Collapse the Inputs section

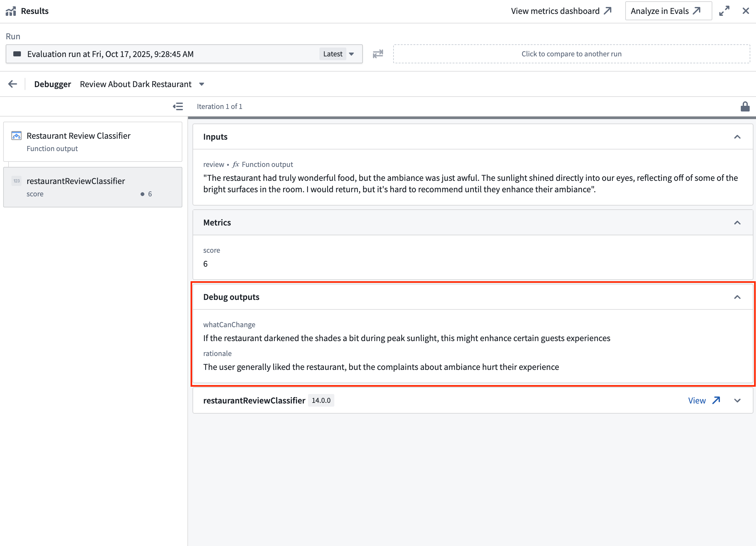pyautogui.click(x=738, y=137)
